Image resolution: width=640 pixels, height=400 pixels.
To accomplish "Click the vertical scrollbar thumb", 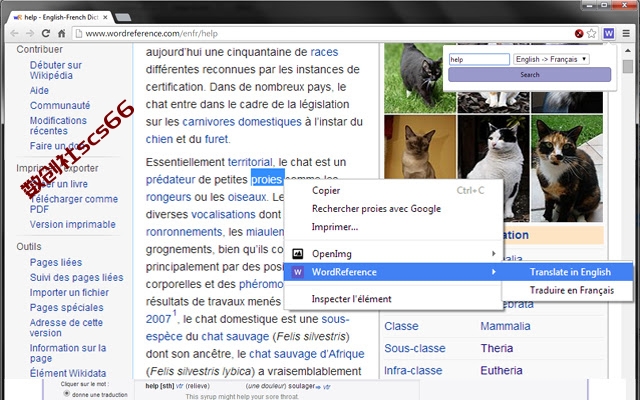I will pos(628,66).
